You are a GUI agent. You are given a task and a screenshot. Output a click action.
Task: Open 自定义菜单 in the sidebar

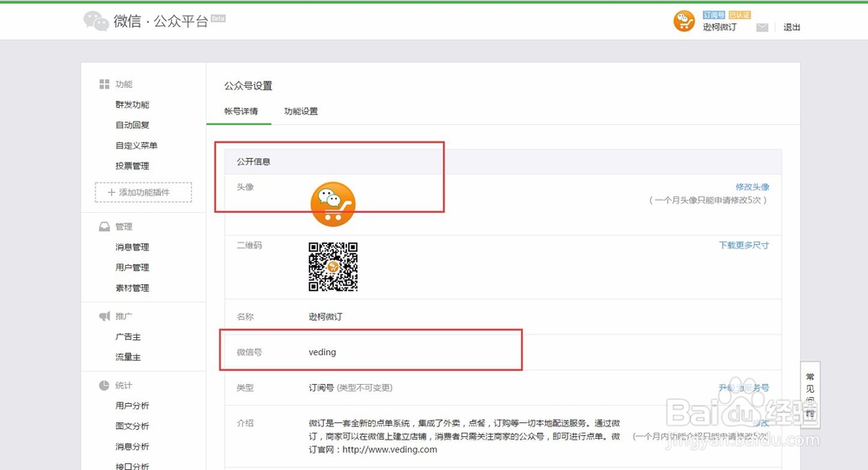coord(136,146)
